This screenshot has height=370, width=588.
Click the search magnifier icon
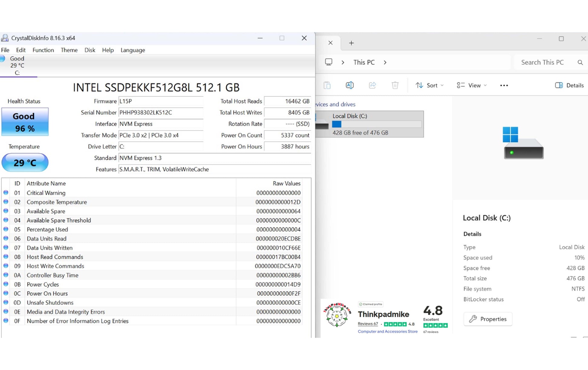[580, 62]
